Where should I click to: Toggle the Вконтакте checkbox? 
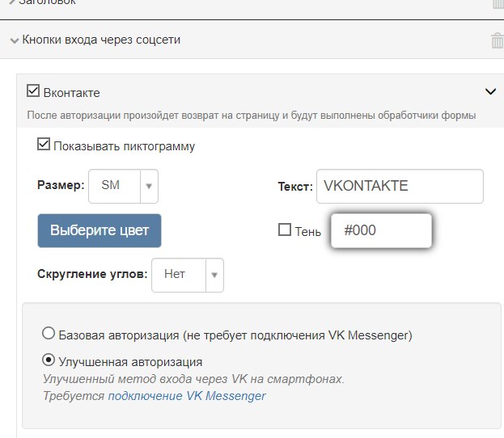(33, 91)
